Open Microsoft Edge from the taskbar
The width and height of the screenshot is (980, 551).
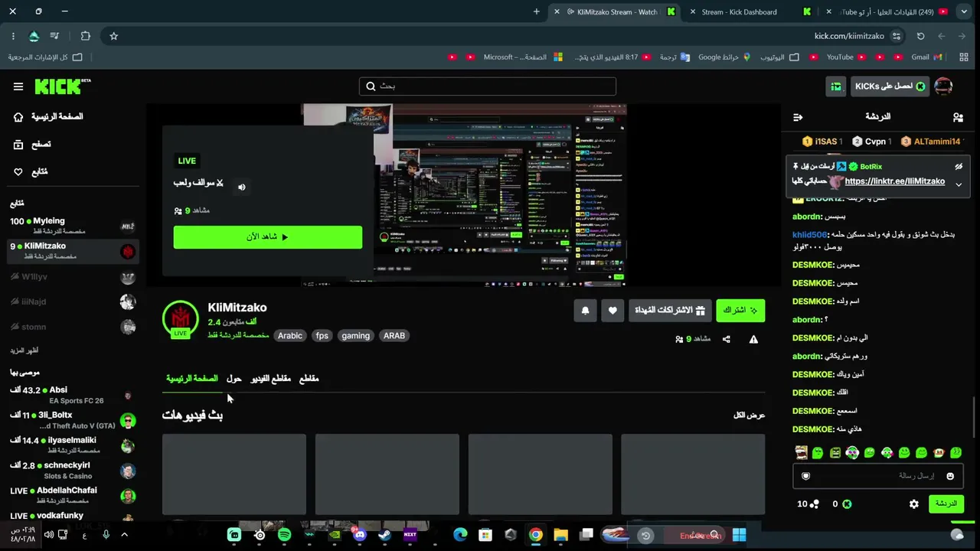460,535
